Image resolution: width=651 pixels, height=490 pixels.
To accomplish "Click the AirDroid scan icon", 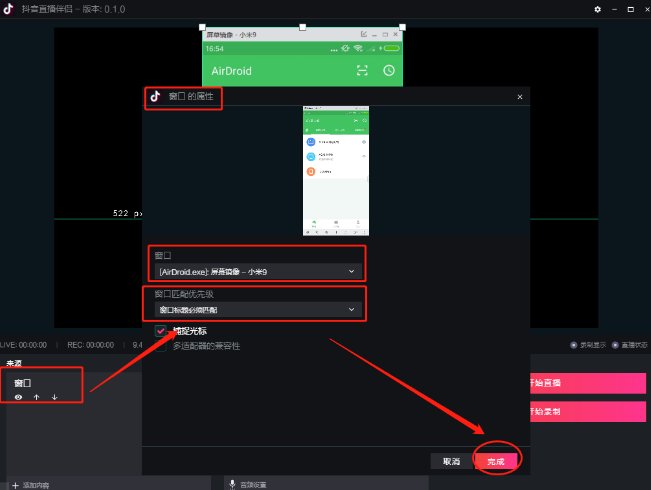I will point(362,71).
